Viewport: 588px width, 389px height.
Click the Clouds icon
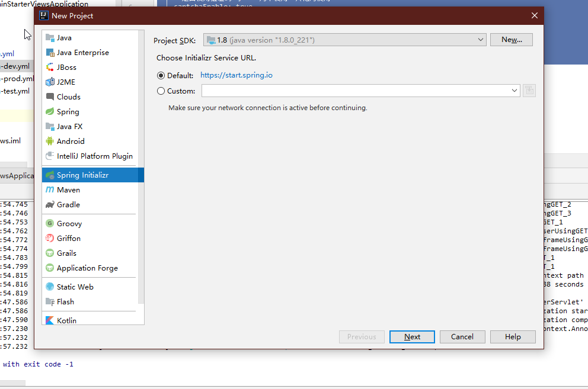click(50, 97)
